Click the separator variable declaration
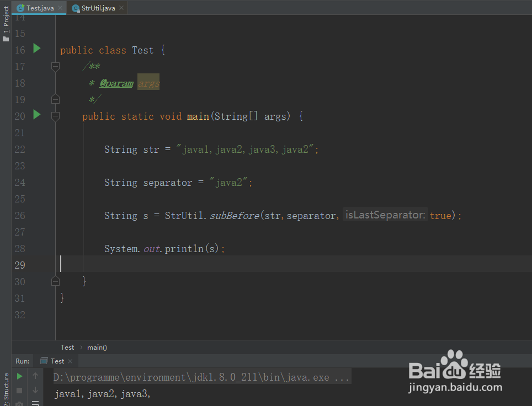The image size is (532, 406). click(x=168, y=183)
